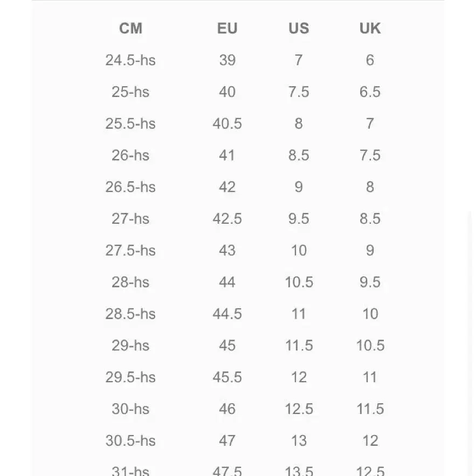Screen dimensions: 476x476
Task: Click the US column header
Action: (x=299, y=29)
